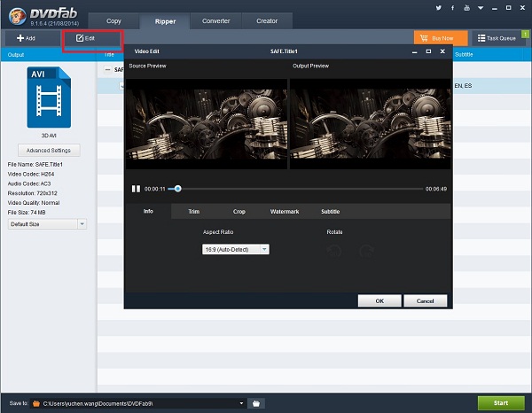Viewport: 532px width, 413px height.
Task: Click the Audio Codec: AC3 text
Action: point(29,183)
